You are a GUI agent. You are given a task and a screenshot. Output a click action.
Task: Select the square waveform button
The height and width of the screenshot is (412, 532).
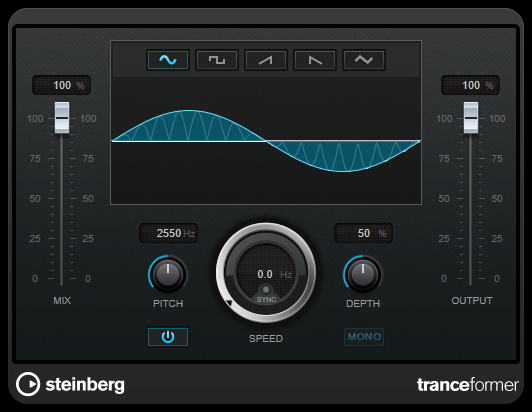point(217,60)
